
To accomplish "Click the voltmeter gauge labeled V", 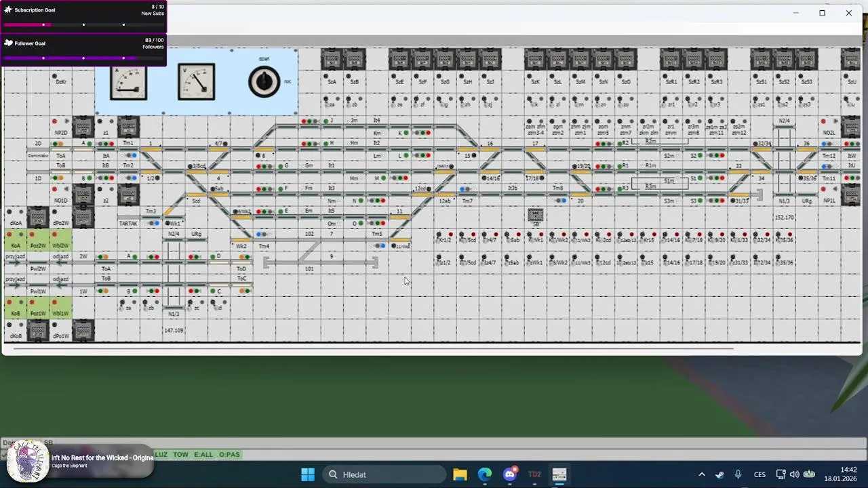I will 196,82.
